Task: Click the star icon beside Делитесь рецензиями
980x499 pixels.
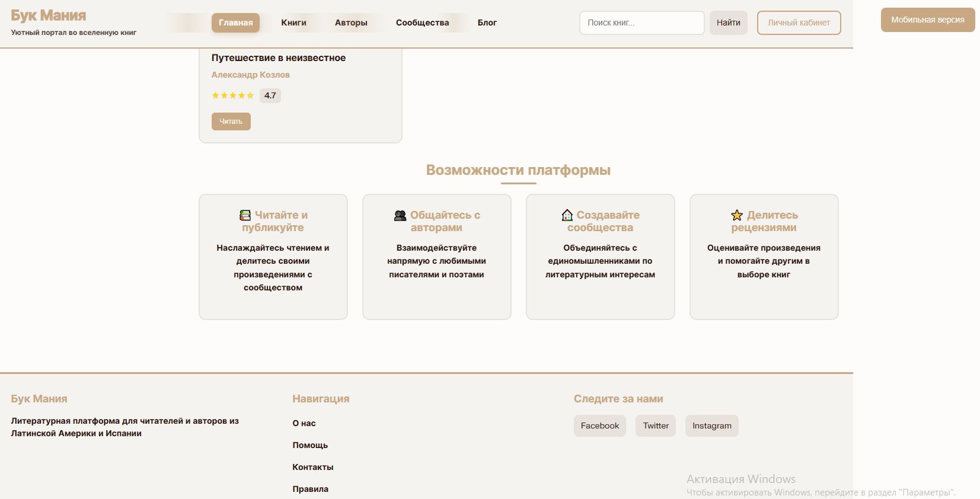Action: [737, 215]
